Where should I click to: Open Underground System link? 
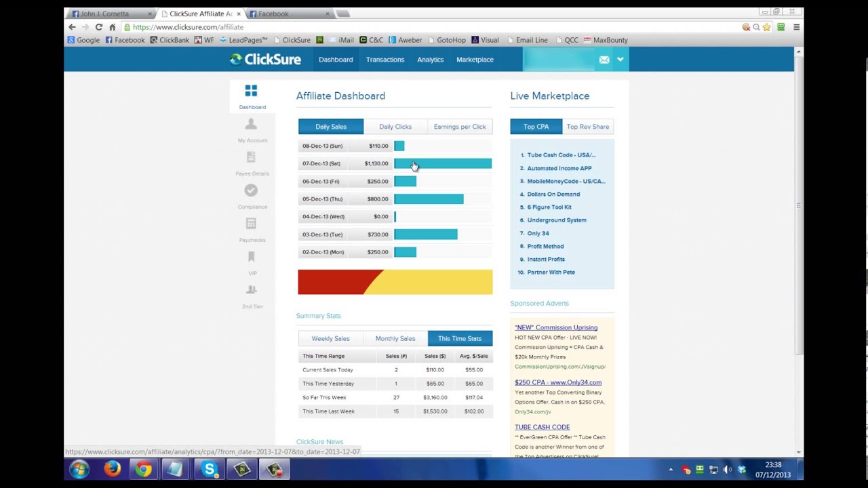pos(557,220)
